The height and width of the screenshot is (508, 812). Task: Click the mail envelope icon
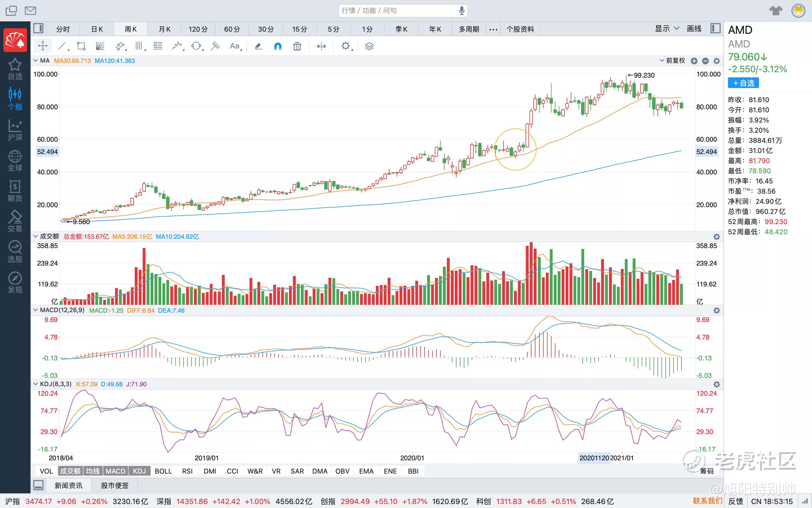[30, 11]
